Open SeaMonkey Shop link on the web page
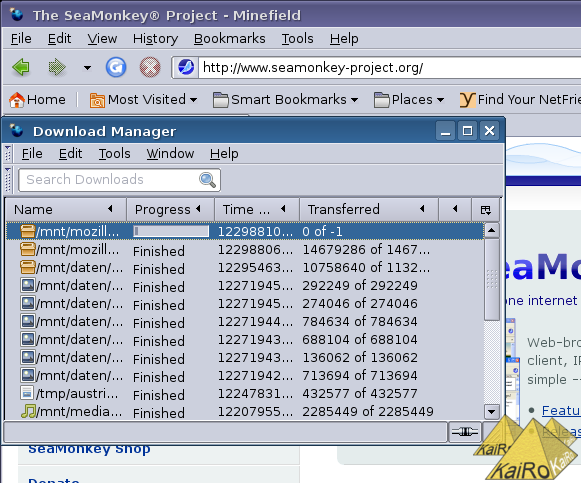The width and height of the screenshot is (581, 483). pyautogui.click(x=89, y=449)
